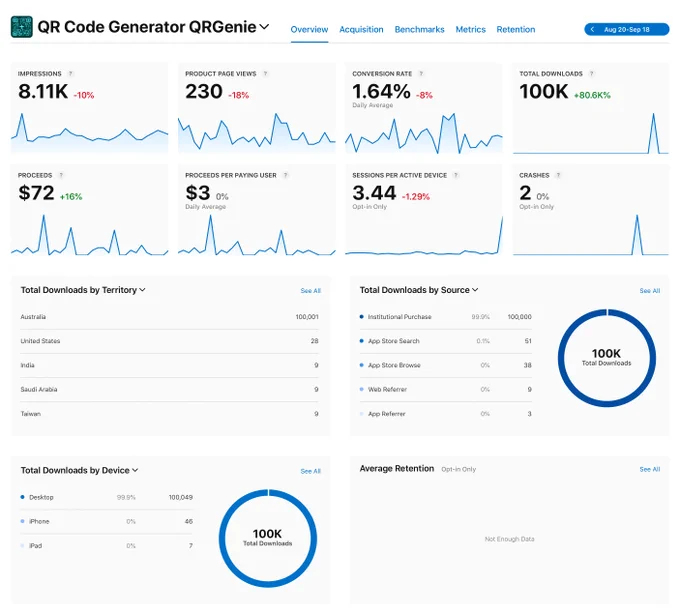
Task: Click the Institutional Purchase legend color dot
Action: (362, 316)
